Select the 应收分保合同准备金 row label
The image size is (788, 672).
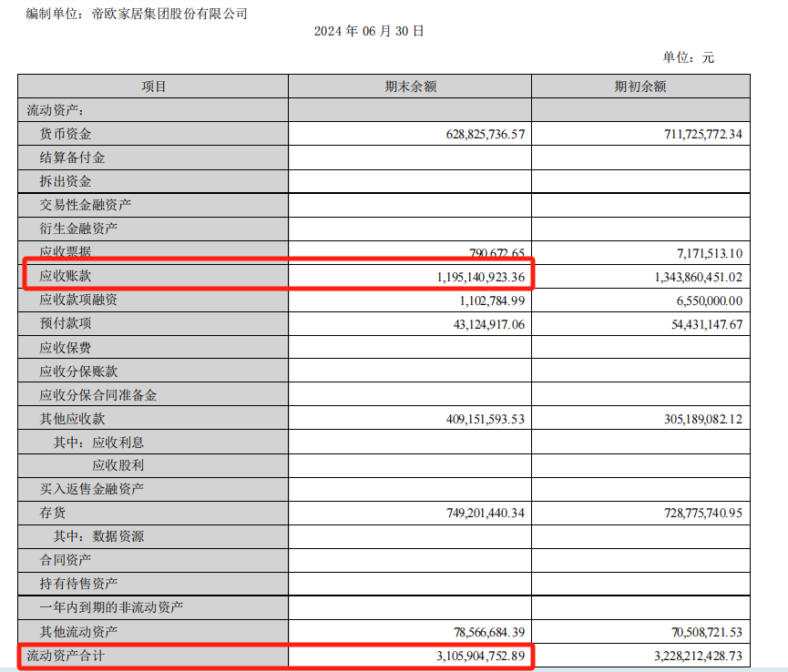[x=98, y=395]
